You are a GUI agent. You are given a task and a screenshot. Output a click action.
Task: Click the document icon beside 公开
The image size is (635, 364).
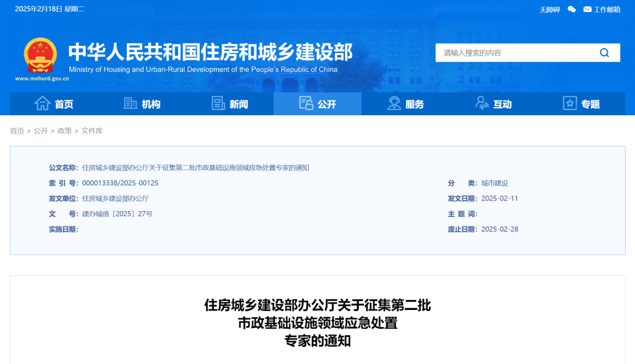306,103
